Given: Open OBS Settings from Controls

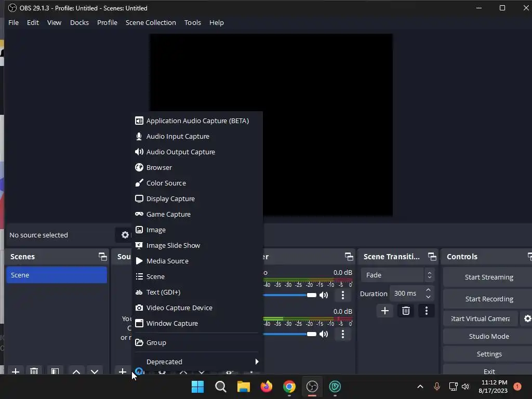Looking at the screenshot, I should pos(488,354).
